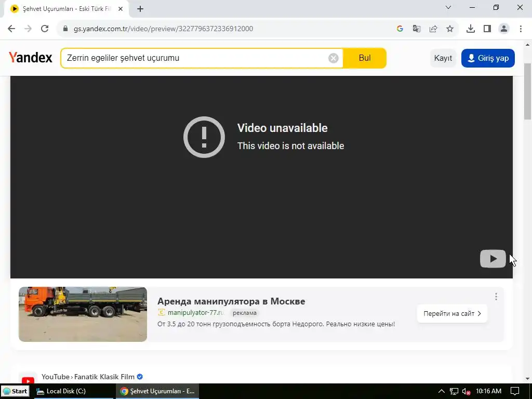Click the реклама ad label
The image size is (532, 399).
245,313
